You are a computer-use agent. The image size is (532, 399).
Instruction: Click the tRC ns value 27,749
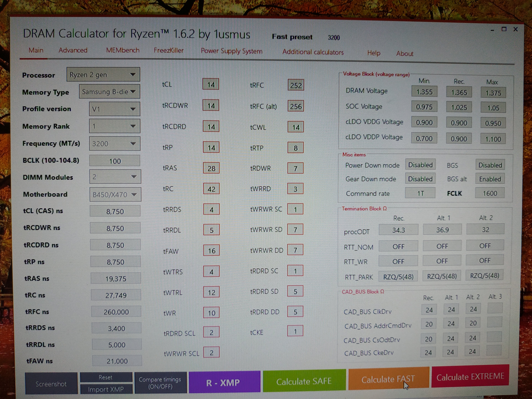(x=116, y=295)
